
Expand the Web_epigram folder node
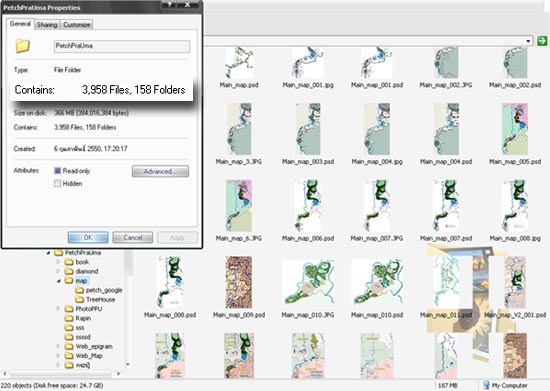(58, 346)
